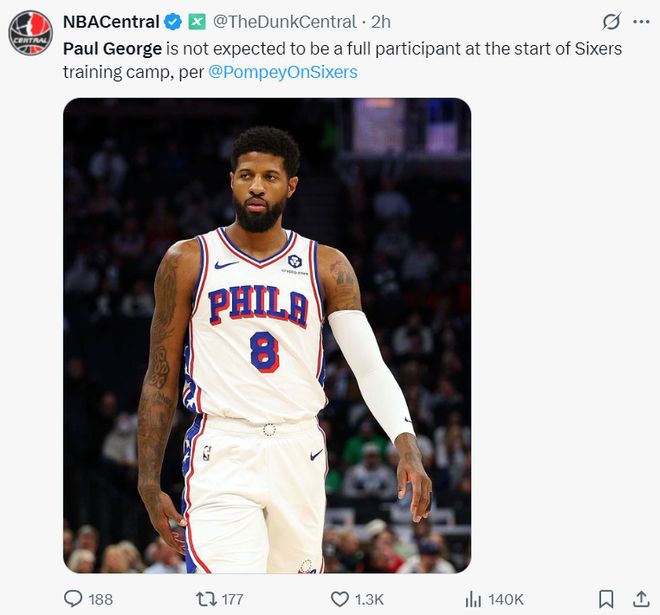Click the 177 reposts count
Image resolution: width=660 pixels, height=615 pixels.
(232, 599)
